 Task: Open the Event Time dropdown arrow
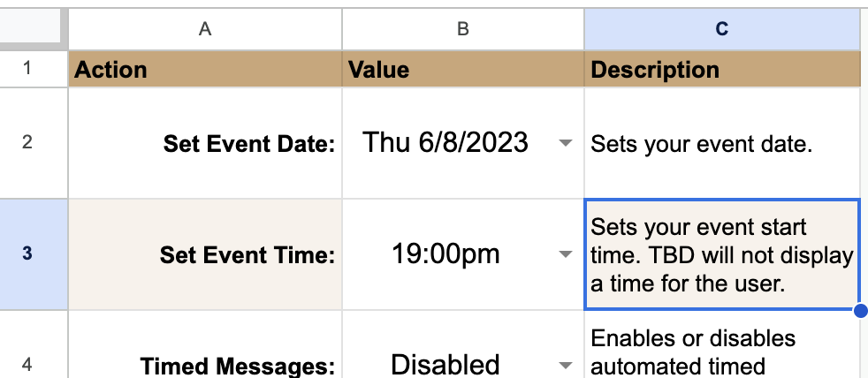click(566, 255)
